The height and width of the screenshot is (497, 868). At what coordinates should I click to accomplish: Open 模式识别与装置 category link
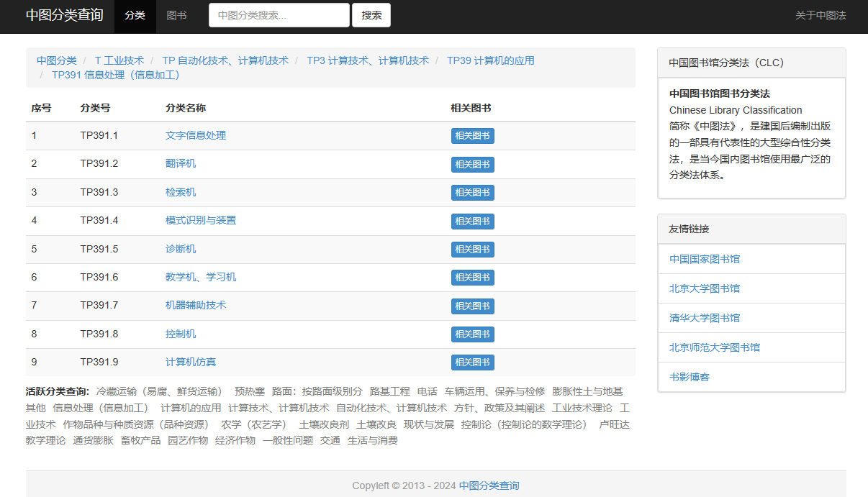201,220
